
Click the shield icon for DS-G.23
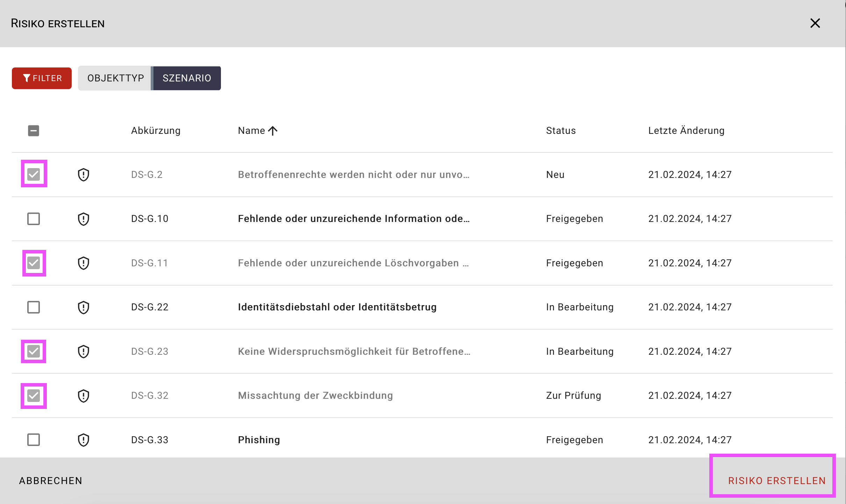click(x=83, y=351)
